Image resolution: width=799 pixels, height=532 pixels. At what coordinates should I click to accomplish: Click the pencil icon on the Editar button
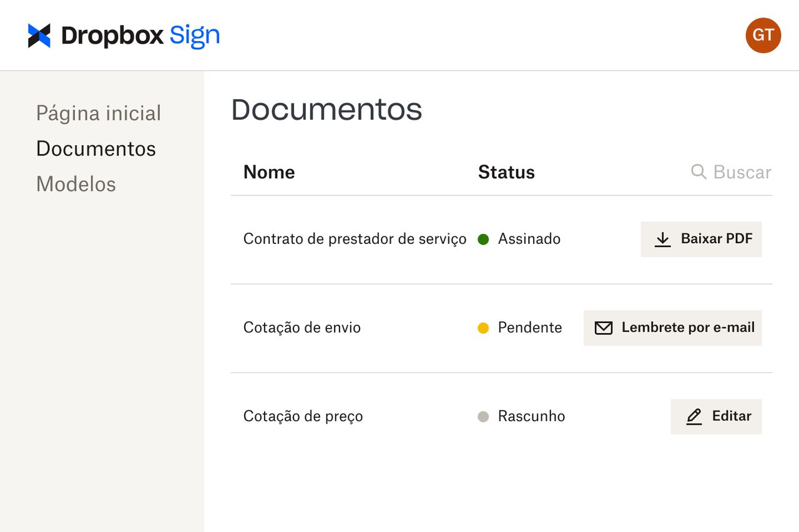click(694, 416)
